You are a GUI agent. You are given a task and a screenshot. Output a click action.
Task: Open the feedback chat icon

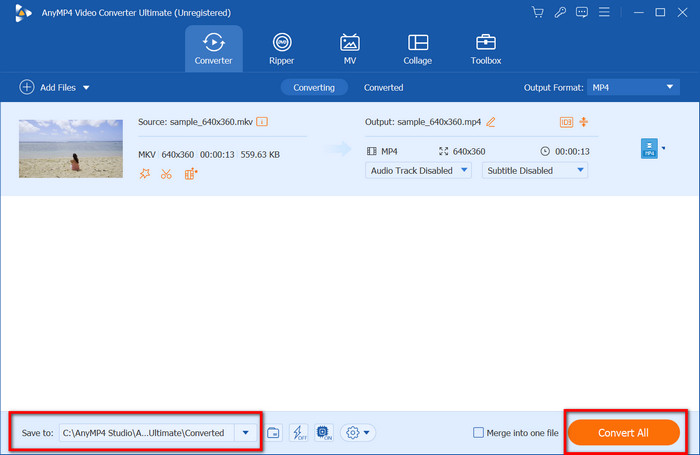[582, 12]
